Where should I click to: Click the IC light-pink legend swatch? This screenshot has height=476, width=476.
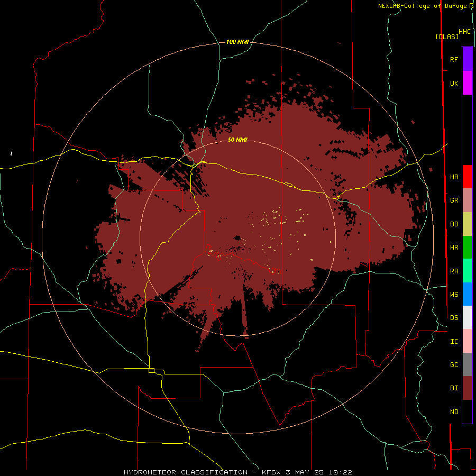[467, 341]
